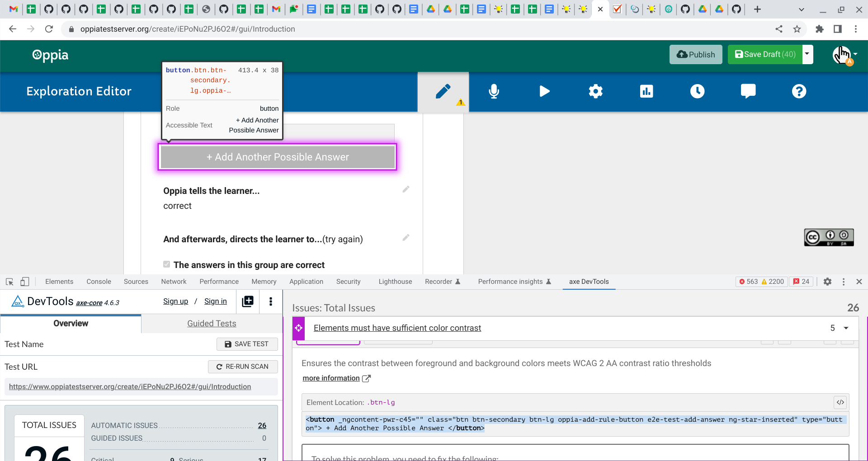Expand the color contrast issues list
Image resolution: width=868 pixels, height=461 pixels.
(846, 328)
